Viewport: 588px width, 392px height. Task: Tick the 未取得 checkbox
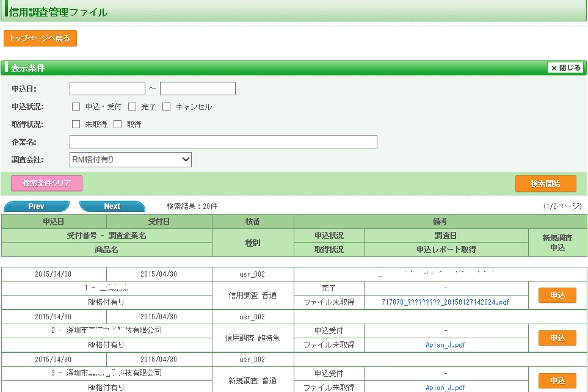(x=76, y=125)
